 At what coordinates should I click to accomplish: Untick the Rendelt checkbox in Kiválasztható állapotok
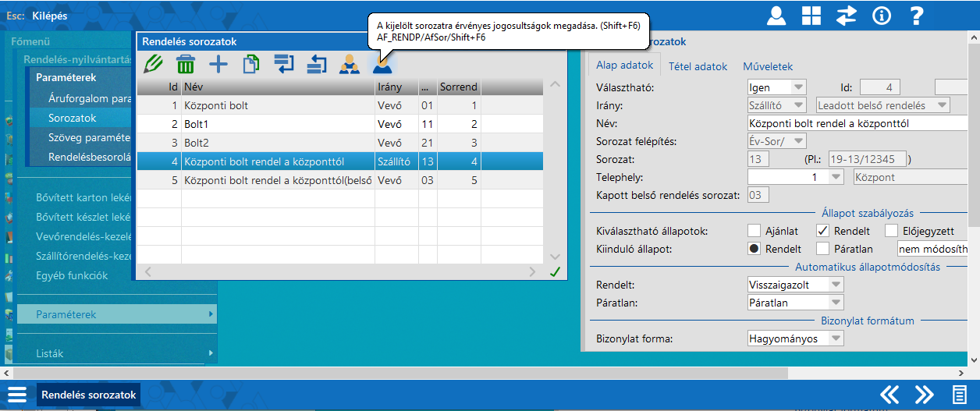822,230
